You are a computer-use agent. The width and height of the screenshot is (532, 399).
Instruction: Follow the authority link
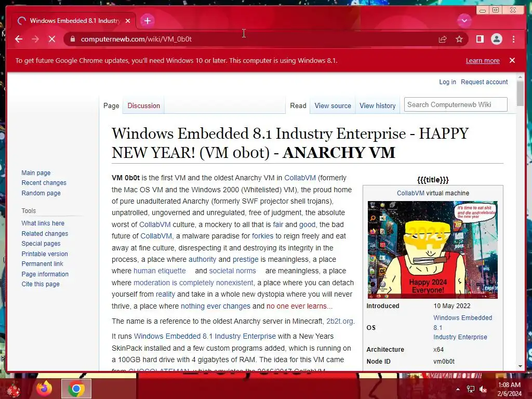(202, 259)
